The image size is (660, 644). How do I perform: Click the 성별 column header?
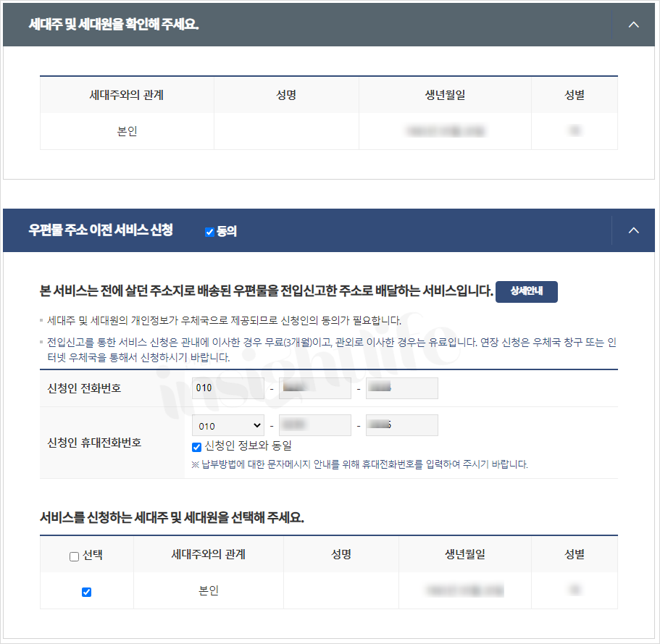point(575,94)
